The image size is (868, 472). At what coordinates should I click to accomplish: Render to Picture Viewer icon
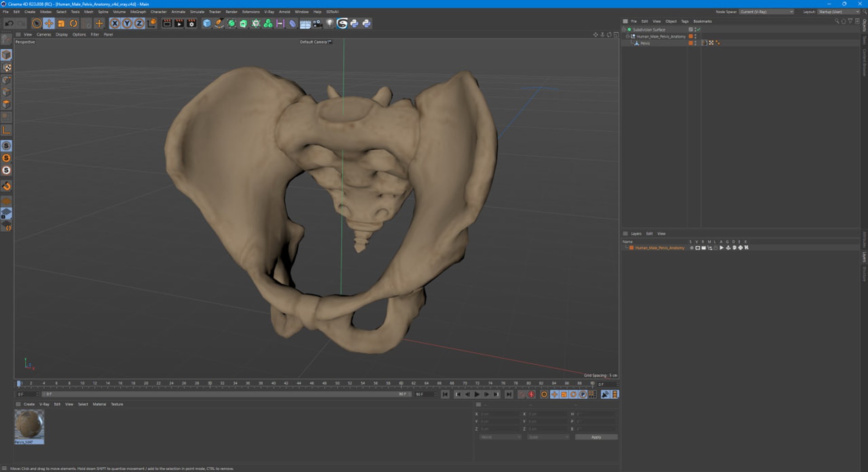coord(179,24)
